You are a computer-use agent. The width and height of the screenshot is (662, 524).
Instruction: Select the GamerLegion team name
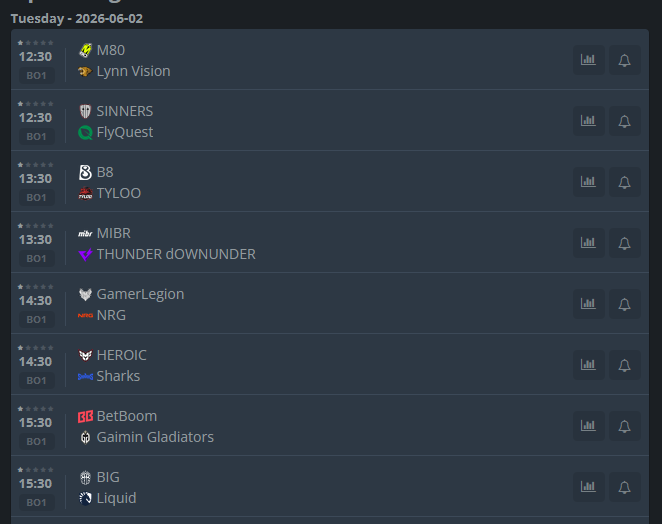coord(140,294)
